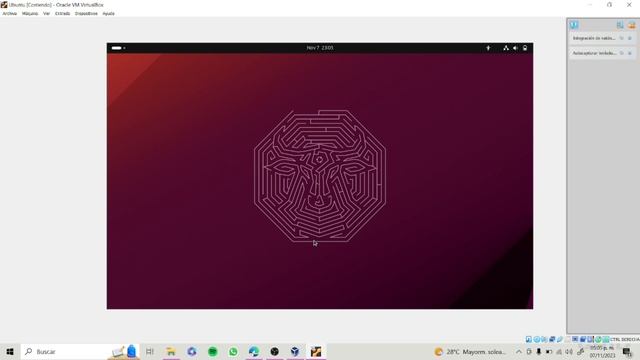This screenshot has width=640, height=360.
Task: Click the CTRL DERECHA host key label
Action: click(625, 340)
